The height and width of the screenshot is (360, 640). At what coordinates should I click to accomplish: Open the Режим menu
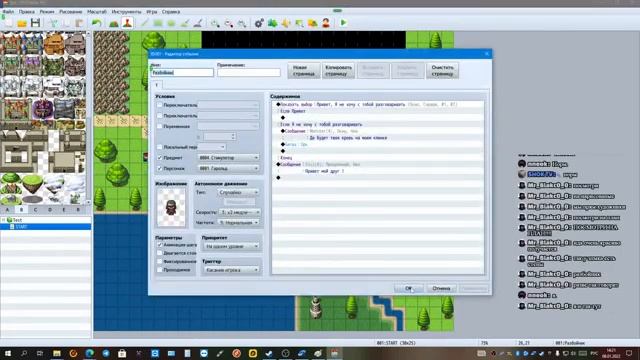click(47, 12)
